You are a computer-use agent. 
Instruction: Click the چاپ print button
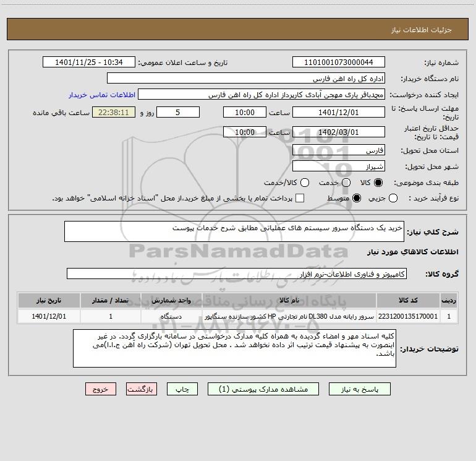point(182,389)
